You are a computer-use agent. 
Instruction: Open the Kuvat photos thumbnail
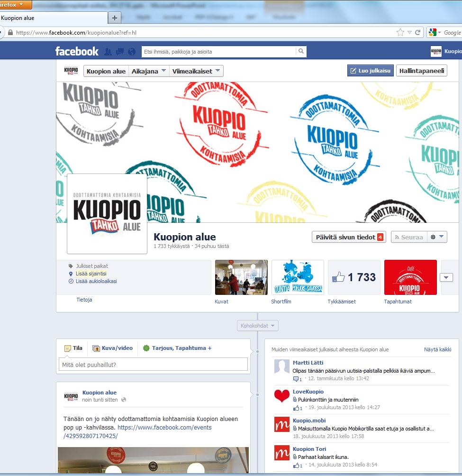241,277
